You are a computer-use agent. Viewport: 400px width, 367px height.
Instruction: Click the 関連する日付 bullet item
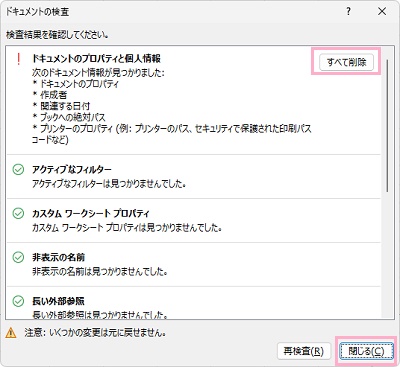61,106
